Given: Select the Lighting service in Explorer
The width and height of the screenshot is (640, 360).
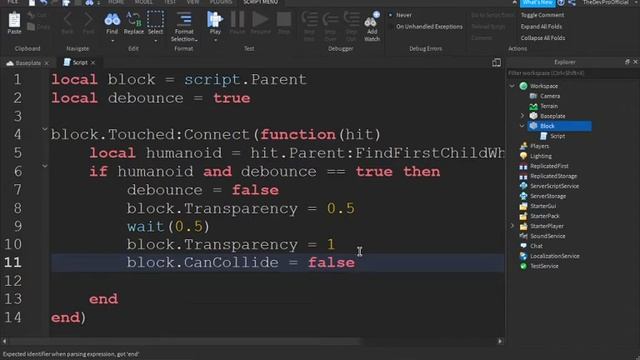Looking at the screenshot, I should click(x=540, y=156).
